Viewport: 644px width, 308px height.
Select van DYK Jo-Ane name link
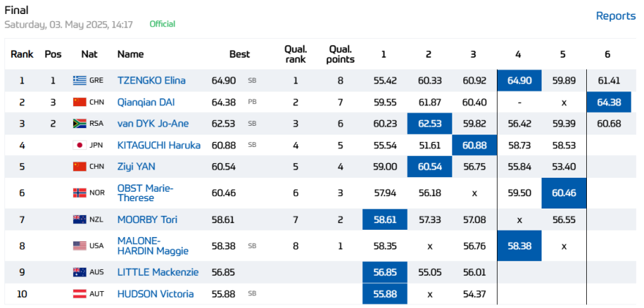pyautogui.click(x=153, y=124)
